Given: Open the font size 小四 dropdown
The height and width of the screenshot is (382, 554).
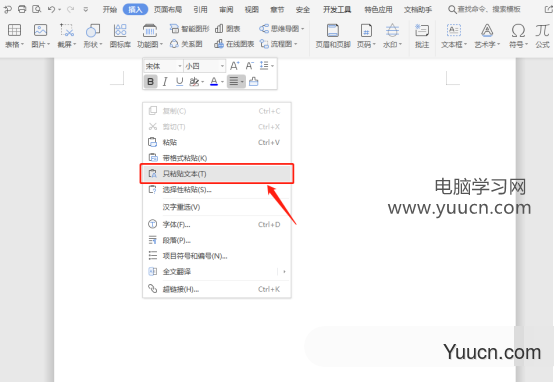Looking at the screenshot, I should [222, 66].
